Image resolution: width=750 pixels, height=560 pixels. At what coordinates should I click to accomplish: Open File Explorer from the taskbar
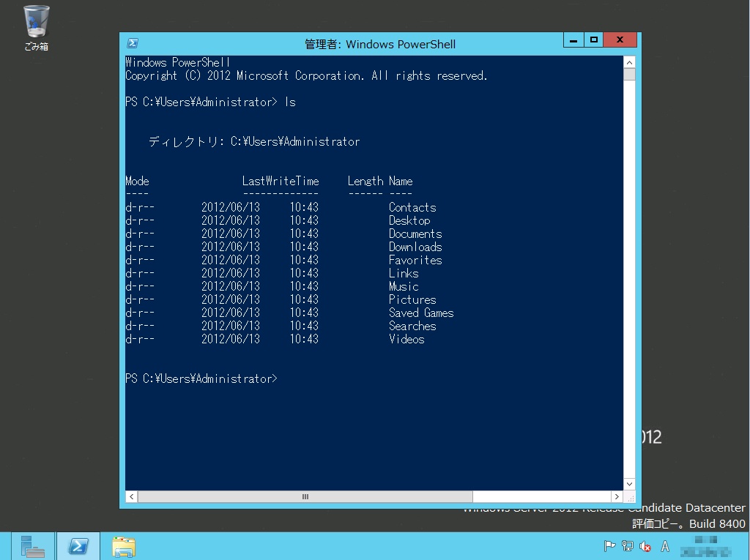[x=124, y=547]
